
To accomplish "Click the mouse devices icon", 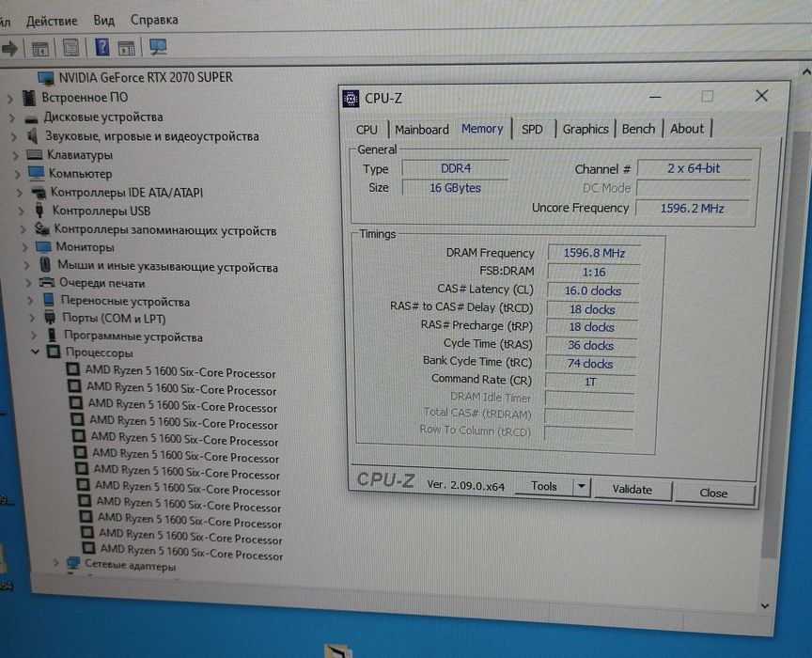I will pyautogui.click(x=45, y=265).
